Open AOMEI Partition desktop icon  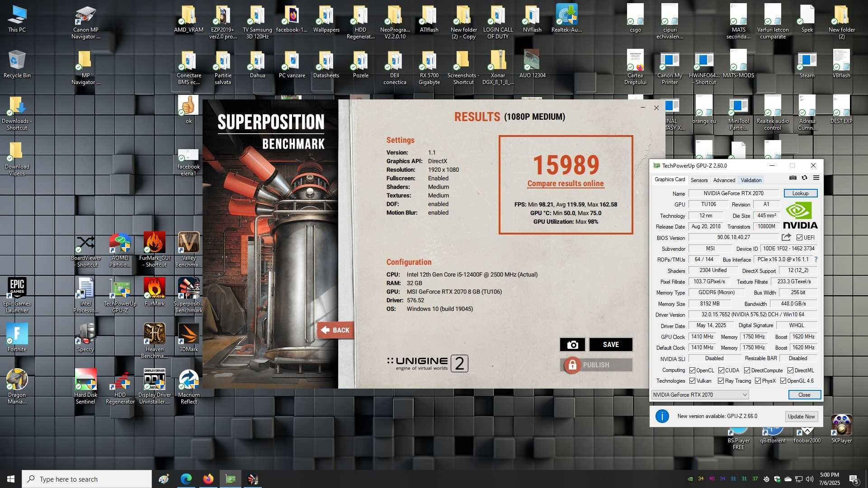tap(120, 249)
